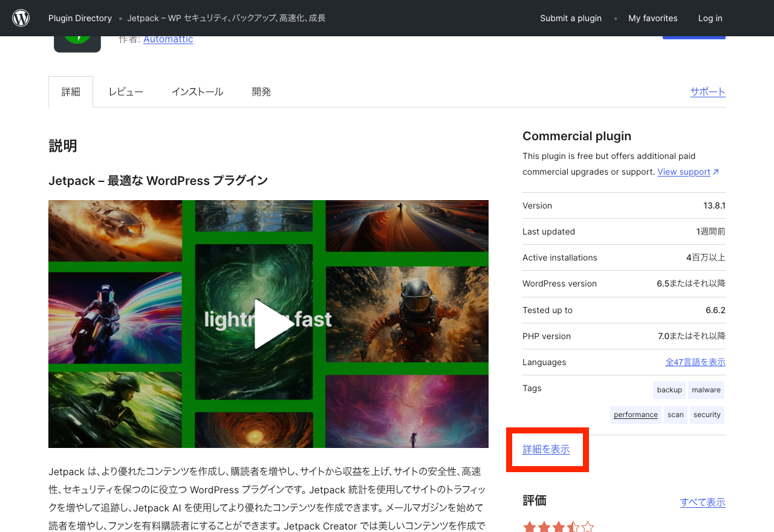Click the Jetpack plugin icon

77,44
